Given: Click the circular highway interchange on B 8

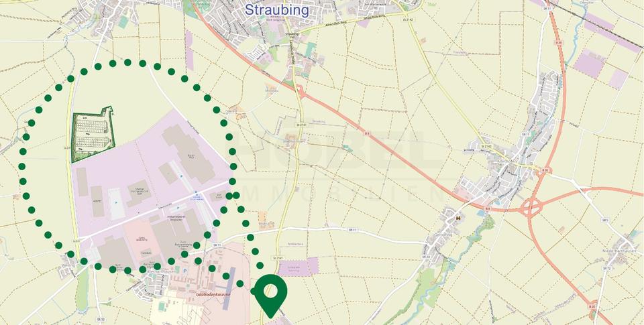Looking at the screenshot, I should coord(532,207).
